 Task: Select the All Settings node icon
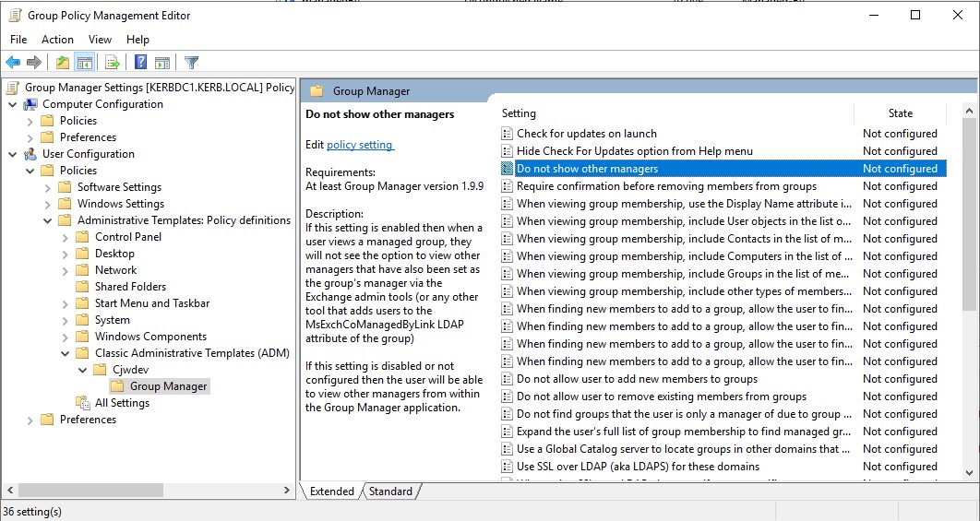point(84,403)
